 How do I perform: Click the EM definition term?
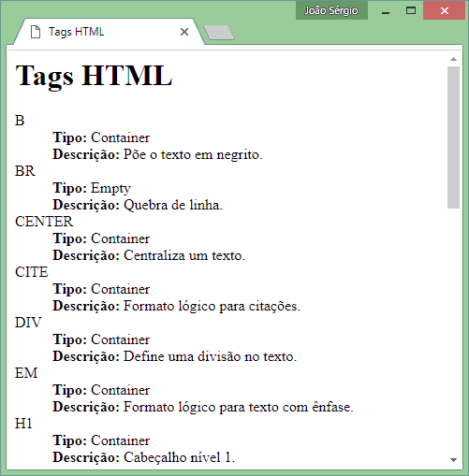pos(26,373)
